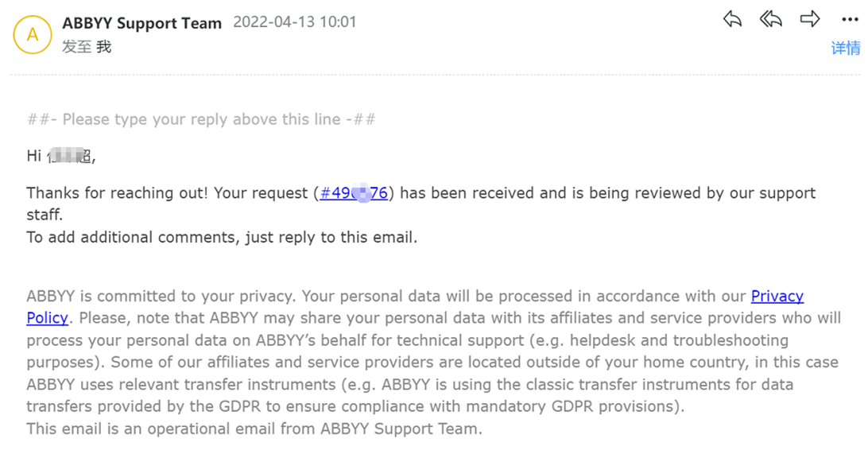The height and width of the screenshot is (454, 868).
Task: Click the "ABBYY is committed to your privacy" sentence
Action: 161,297
